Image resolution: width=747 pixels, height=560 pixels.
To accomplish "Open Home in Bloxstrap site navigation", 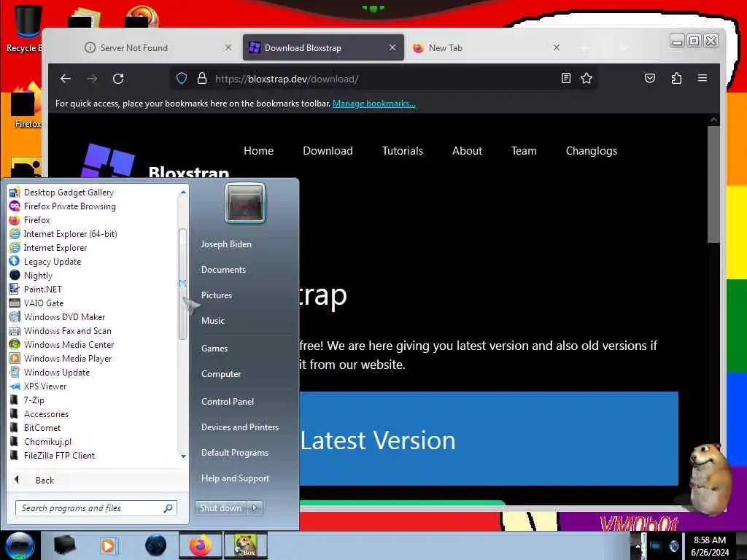I will 259,151.
